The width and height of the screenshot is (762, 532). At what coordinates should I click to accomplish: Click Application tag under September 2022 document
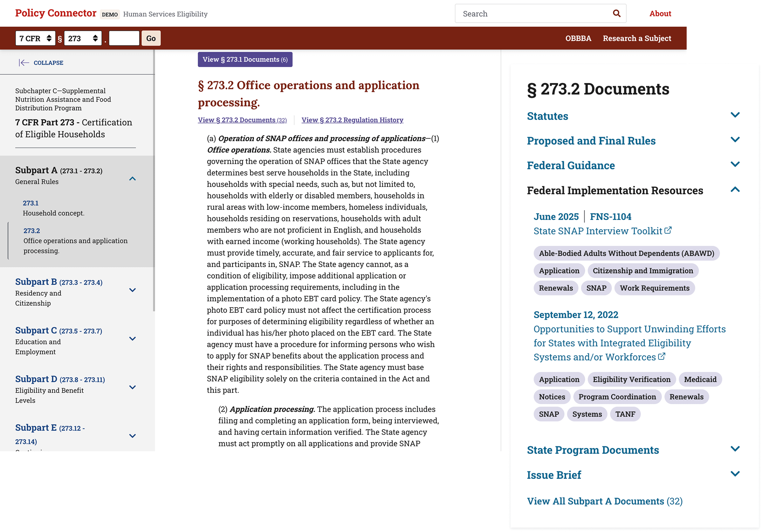point(559,379)
